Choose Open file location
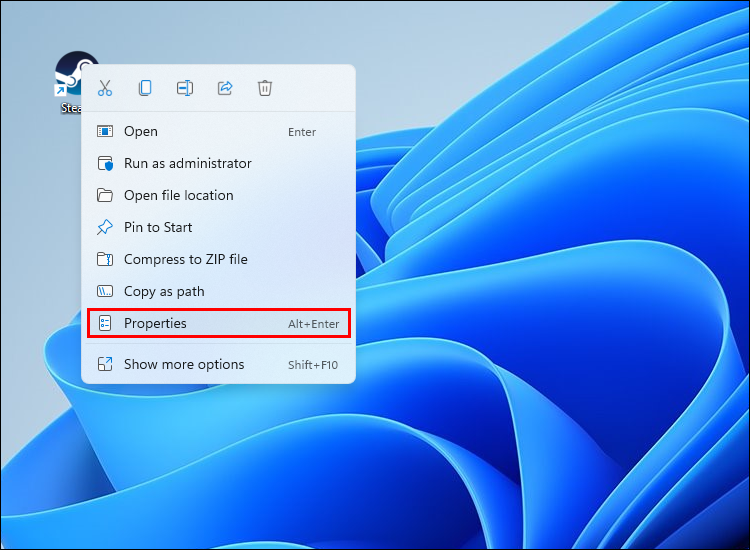This screenshot has height=550, width=750. (219, 196)
